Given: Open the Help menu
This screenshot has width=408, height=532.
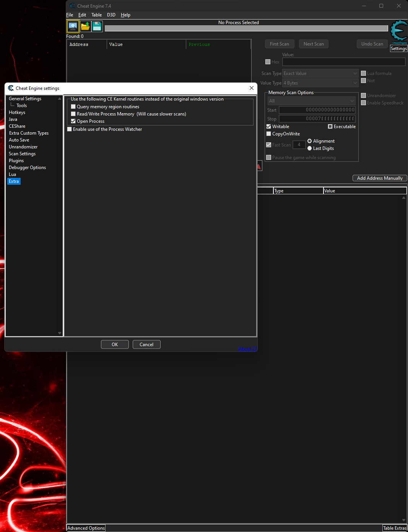Looking at the screenshot, I should point(125,15).
